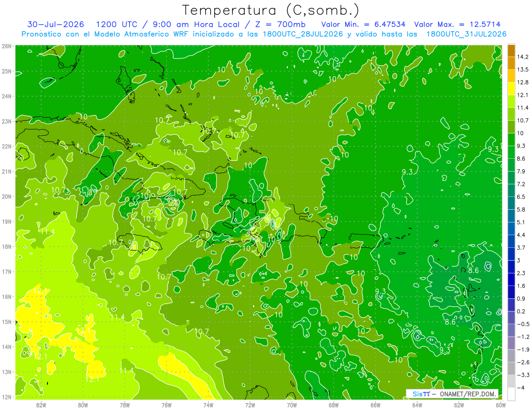532x411 pixels.
Task: Click the 12N latitude axis label
Action: 6,397
